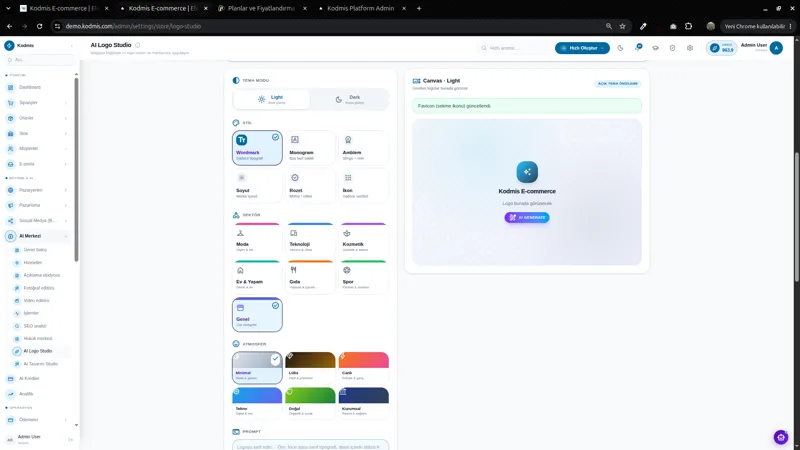Open the Siparişler cart icon
The image size is (800, 450).
(x=11, y=103)
